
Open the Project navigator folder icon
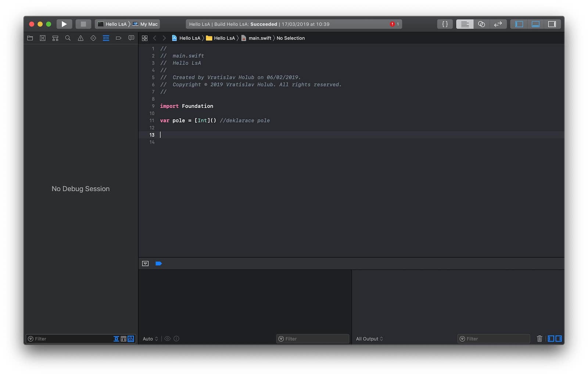click(x=30, y=38)
